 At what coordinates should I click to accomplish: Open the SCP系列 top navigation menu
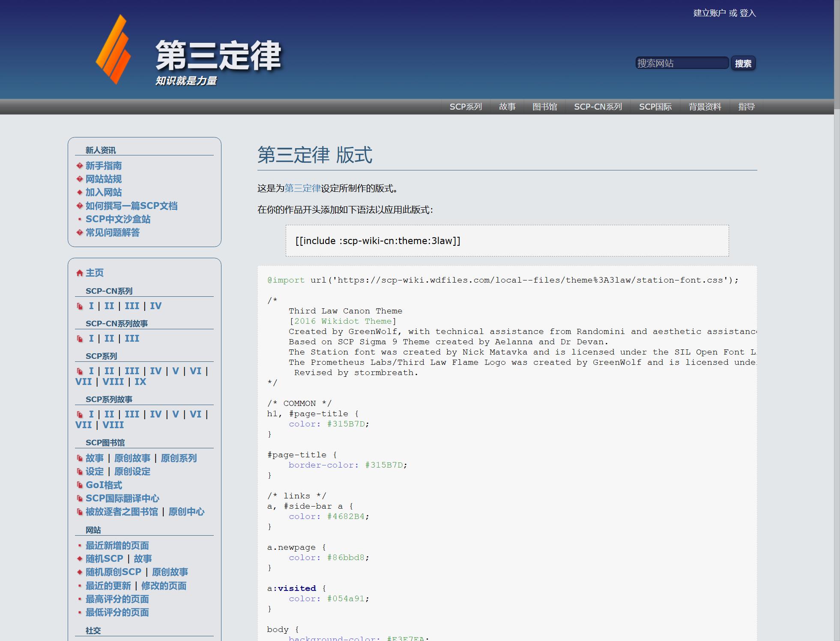pyautogui.click(x=466, y=107)
